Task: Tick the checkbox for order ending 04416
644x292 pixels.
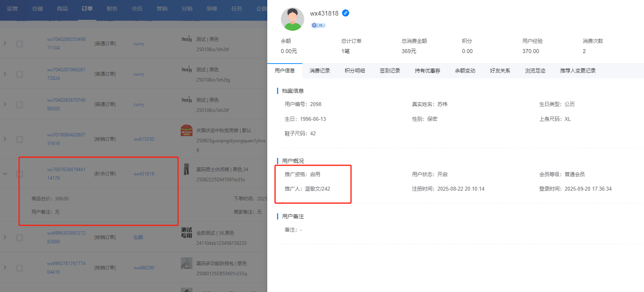Action: (x=19, y=268)
